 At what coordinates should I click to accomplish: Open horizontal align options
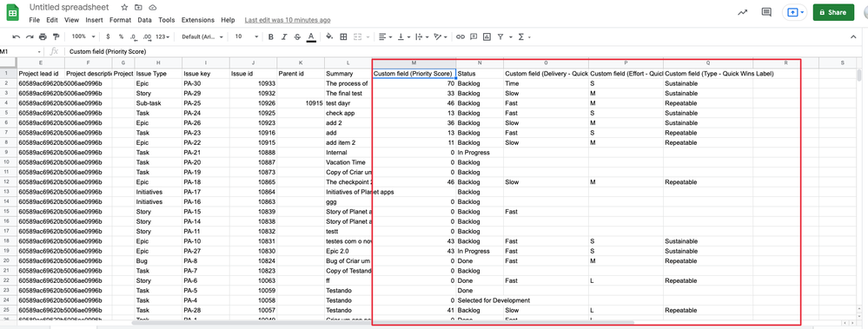click(385, 37)
